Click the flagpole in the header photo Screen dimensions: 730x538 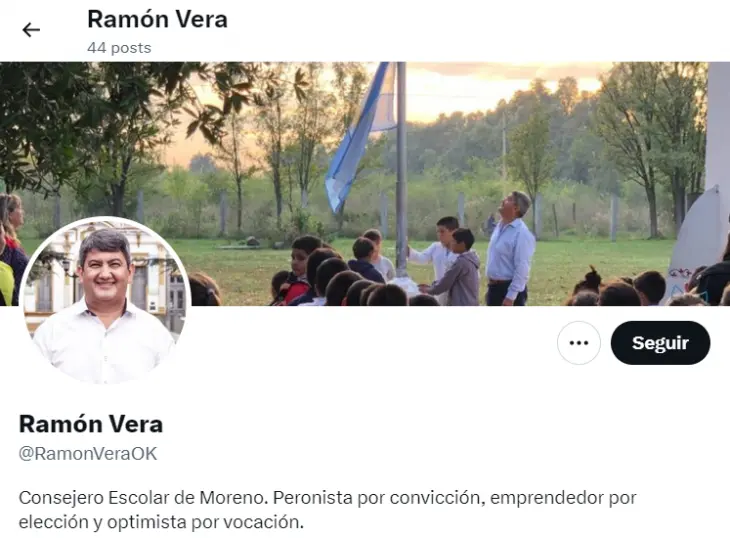click(x=401, y=168)
